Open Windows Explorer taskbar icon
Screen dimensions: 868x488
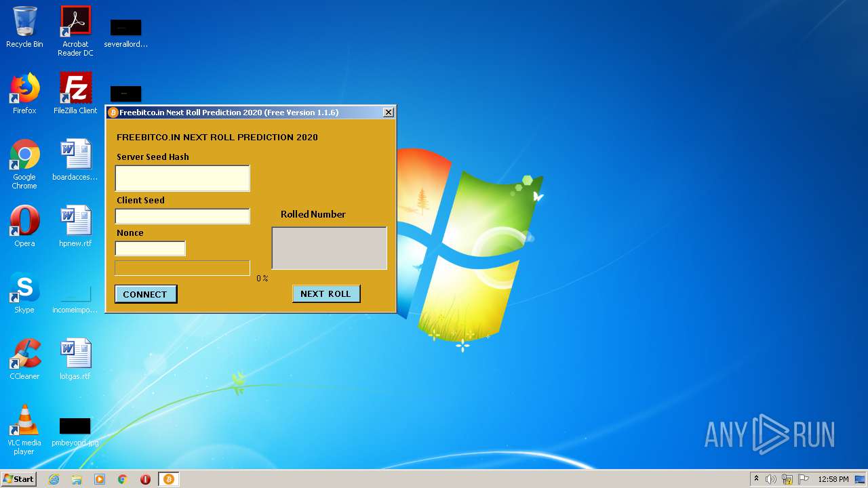(77, 479)
